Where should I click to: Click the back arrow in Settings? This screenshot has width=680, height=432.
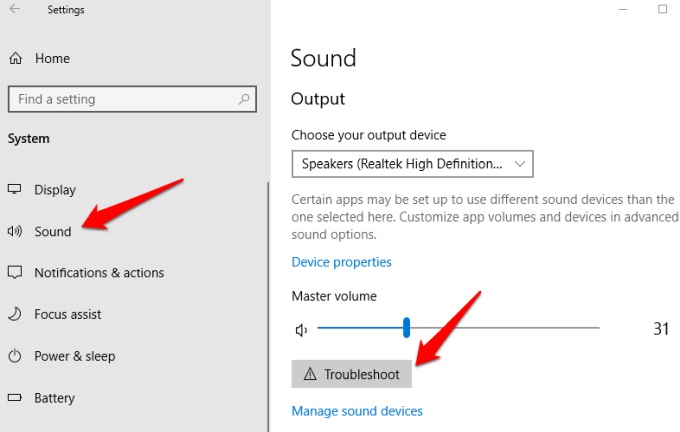click(x=14, y=10)
